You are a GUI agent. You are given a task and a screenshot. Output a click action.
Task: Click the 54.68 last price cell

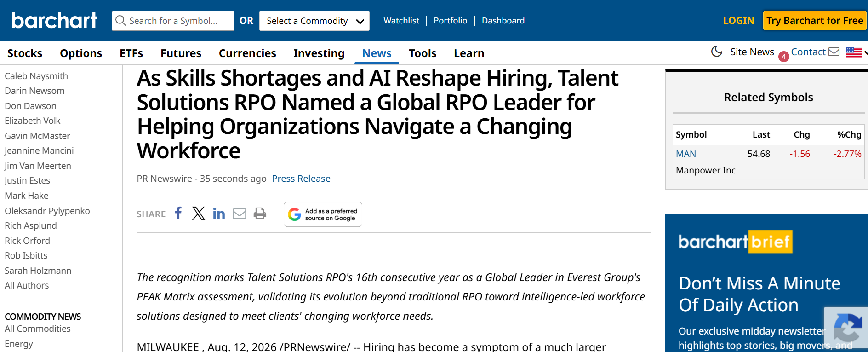click(759, 154)
